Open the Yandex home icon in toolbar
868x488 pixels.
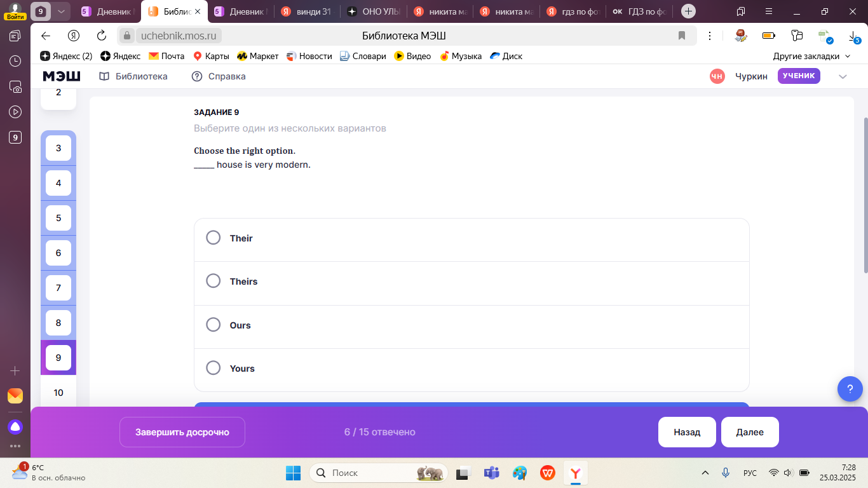pos(74,36)
